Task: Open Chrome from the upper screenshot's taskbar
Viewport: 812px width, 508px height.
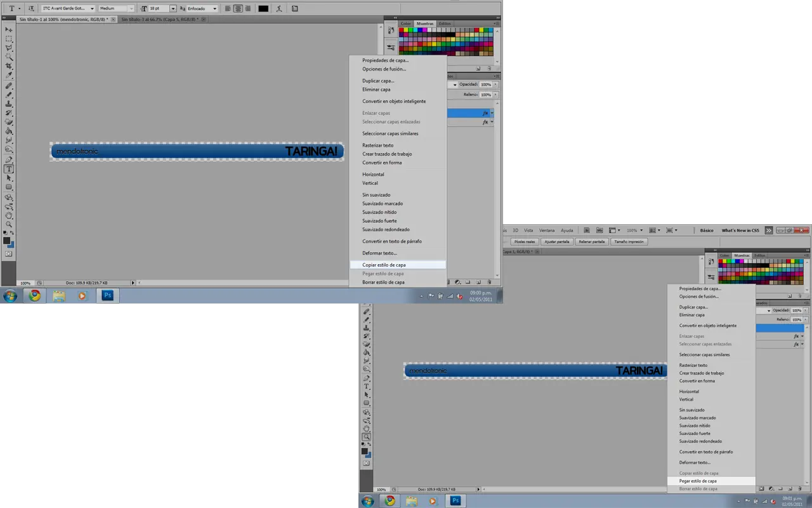Action: [x=35, y=295]
